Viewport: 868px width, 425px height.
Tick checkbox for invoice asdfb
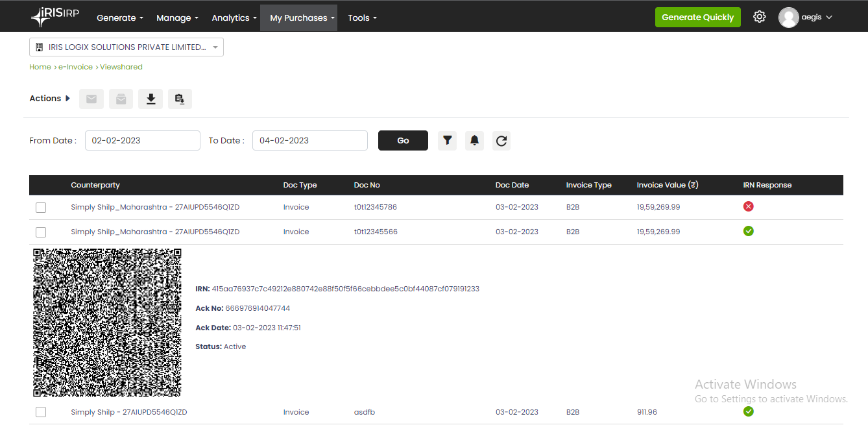[41, 412]
